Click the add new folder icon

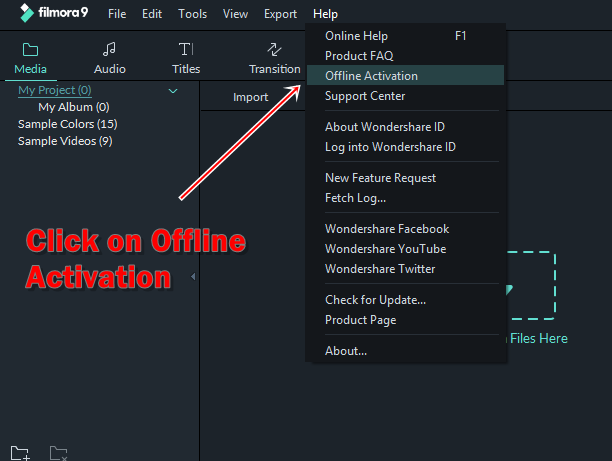(x=20, y=453)
